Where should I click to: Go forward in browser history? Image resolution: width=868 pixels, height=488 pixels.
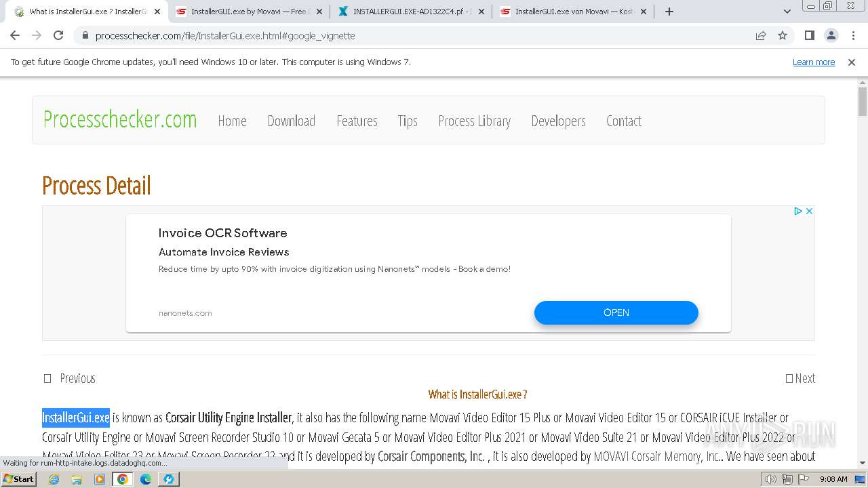pos(37,36)
